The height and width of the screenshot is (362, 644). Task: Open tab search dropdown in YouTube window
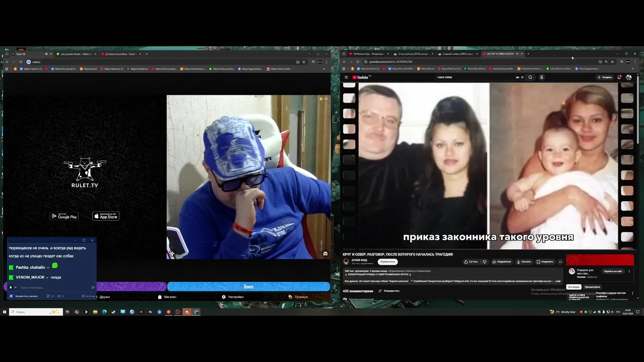344,54
